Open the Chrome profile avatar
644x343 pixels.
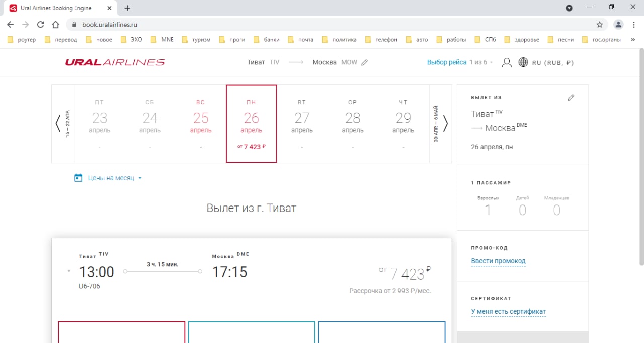[x=618, y=24]
